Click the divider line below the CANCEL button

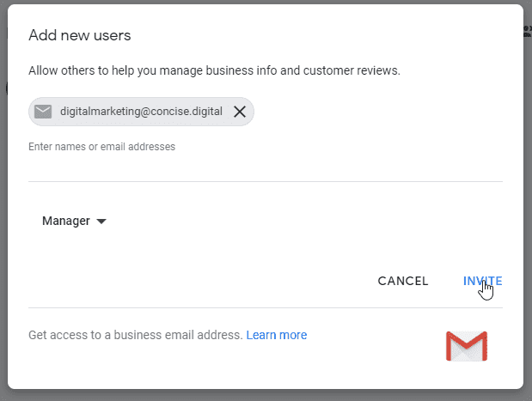265,307
